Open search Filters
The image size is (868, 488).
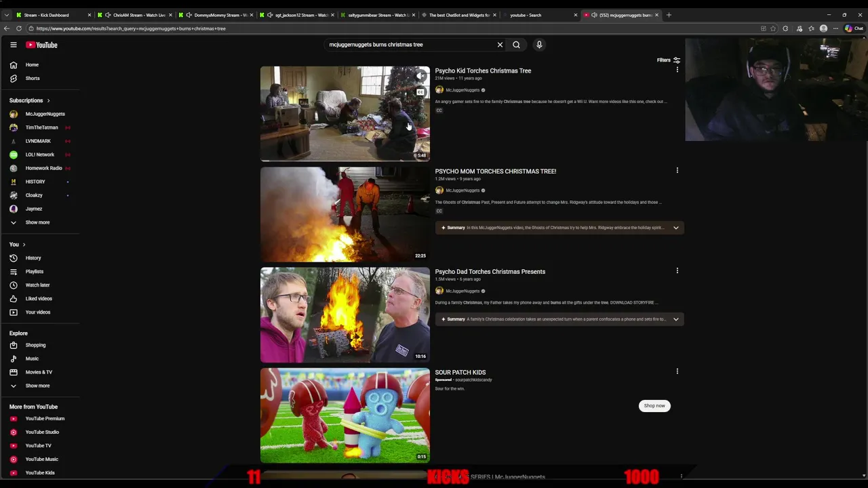669,60
